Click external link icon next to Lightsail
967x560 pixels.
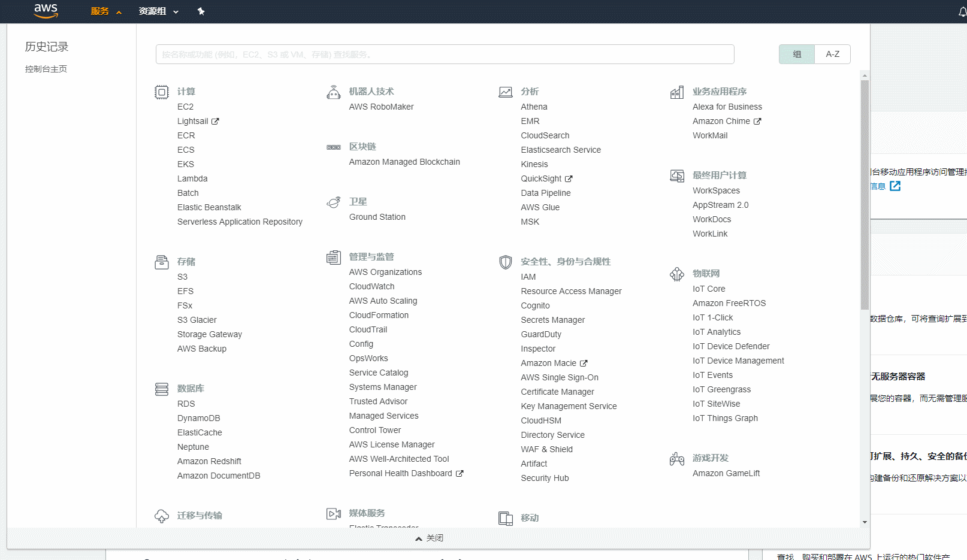(x=215, y=121)
